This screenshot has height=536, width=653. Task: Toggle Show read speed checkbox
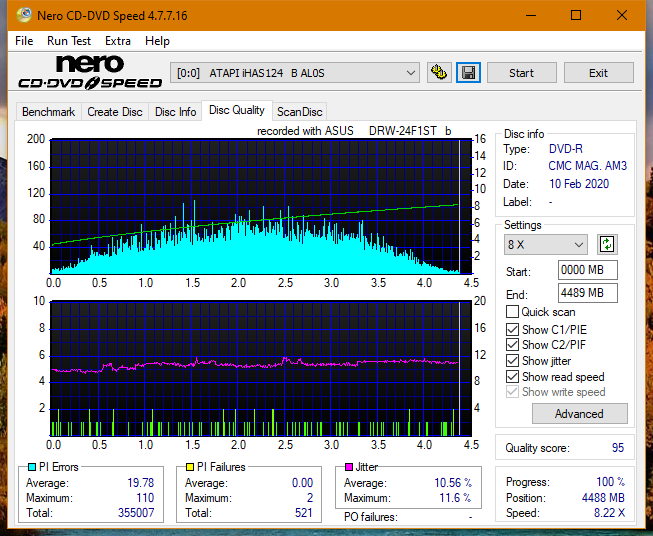[512, 376]
